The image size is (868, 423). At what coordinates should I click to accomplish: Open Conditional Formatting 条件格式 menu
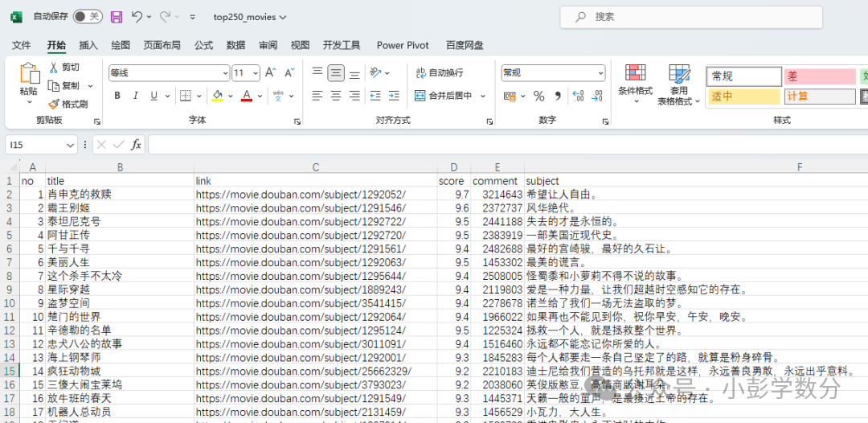click(x=636, y=84)
